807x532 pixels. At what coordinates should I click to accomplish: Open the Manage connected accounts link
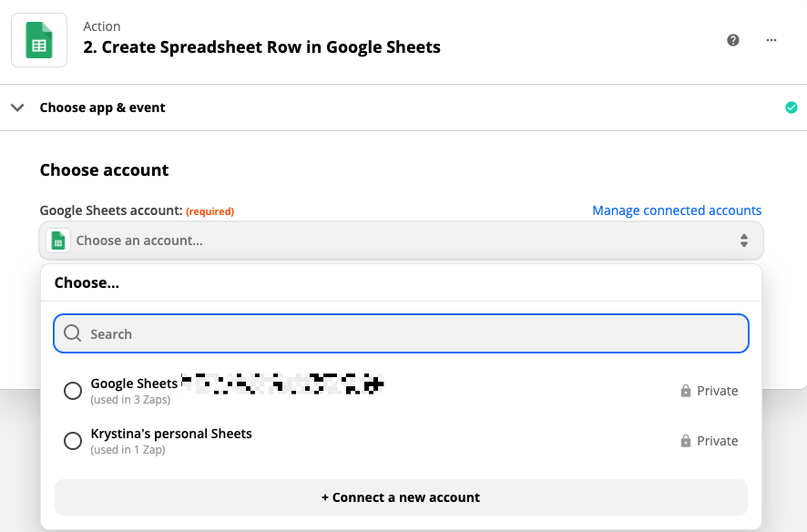tap(677, 210)
